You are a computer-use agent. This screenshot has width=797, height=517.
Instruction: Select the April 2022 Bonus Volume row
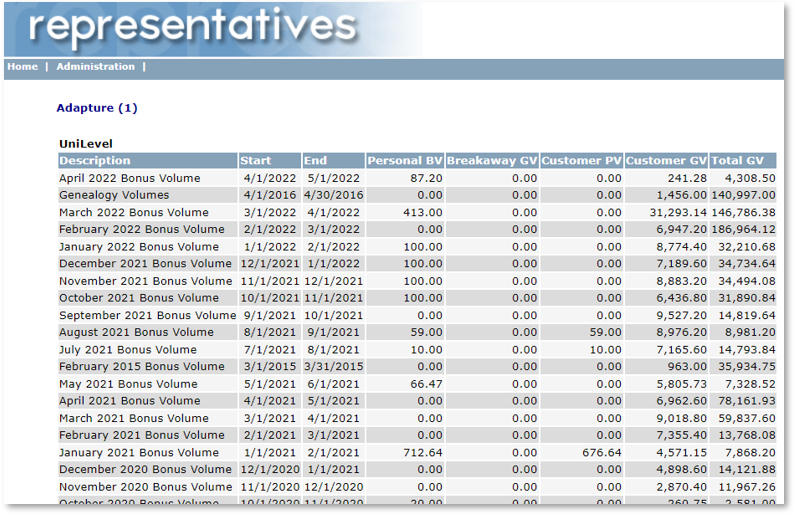130,178
